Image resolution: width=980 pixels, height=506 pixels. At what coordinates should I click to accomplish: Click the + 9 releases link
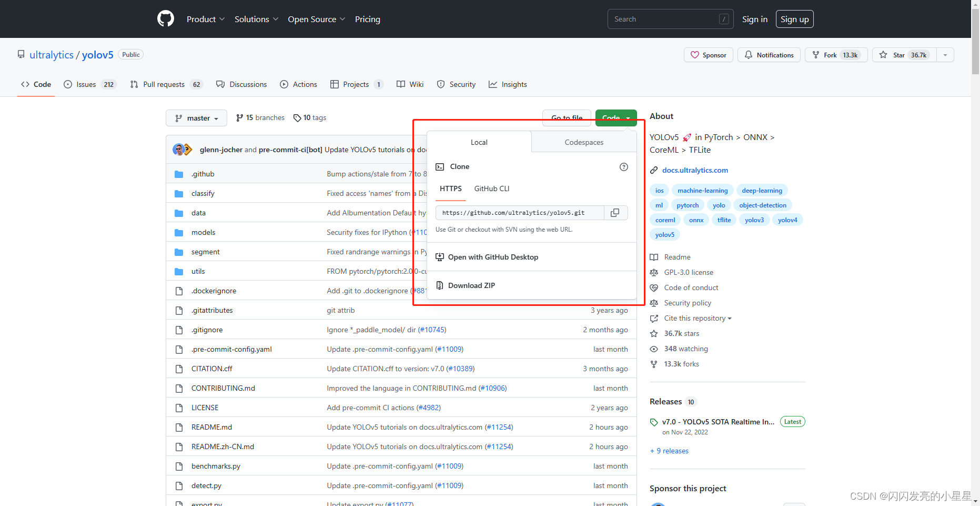coord(669,451)
